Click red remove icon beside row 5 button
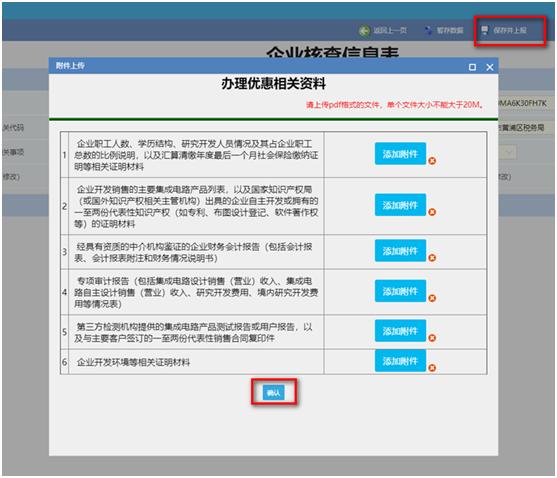The image size is (557, 478). click(x=432, y=338)
